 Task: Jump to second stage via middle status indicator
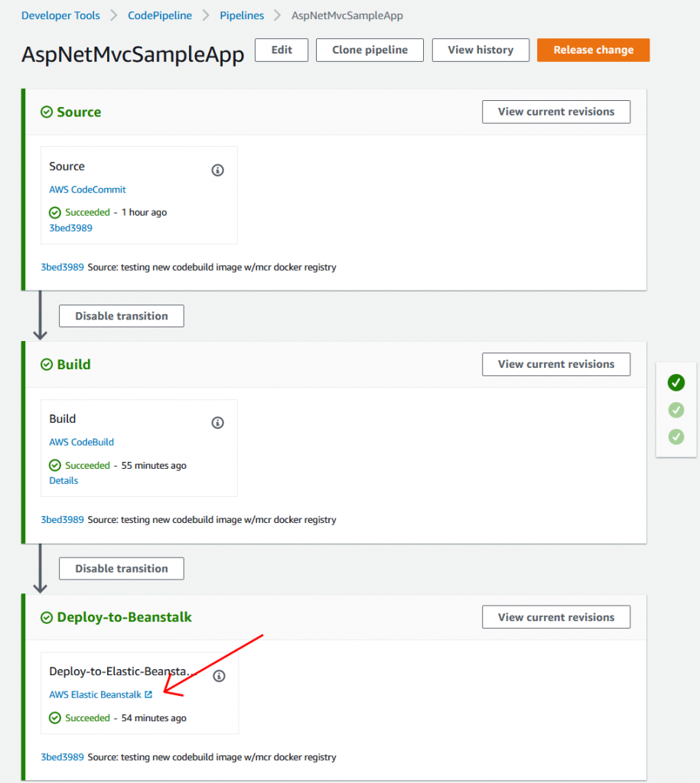tap(676, 410)
